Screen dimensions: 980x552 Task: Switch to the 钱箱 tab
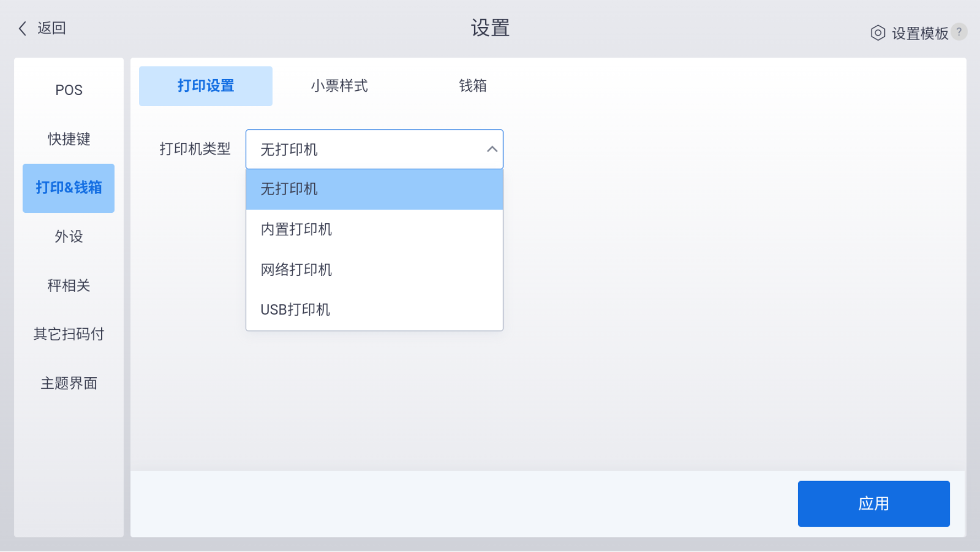coord(473,86)
